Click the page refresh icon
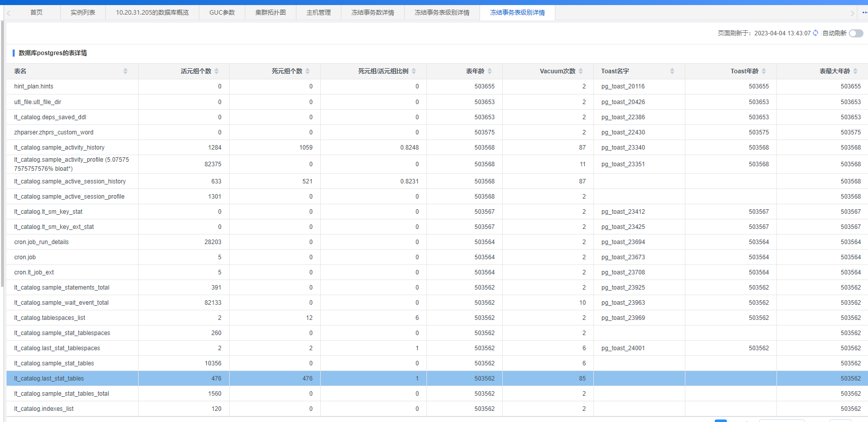This screenshot has height=422, width=868. coord(815,33)
